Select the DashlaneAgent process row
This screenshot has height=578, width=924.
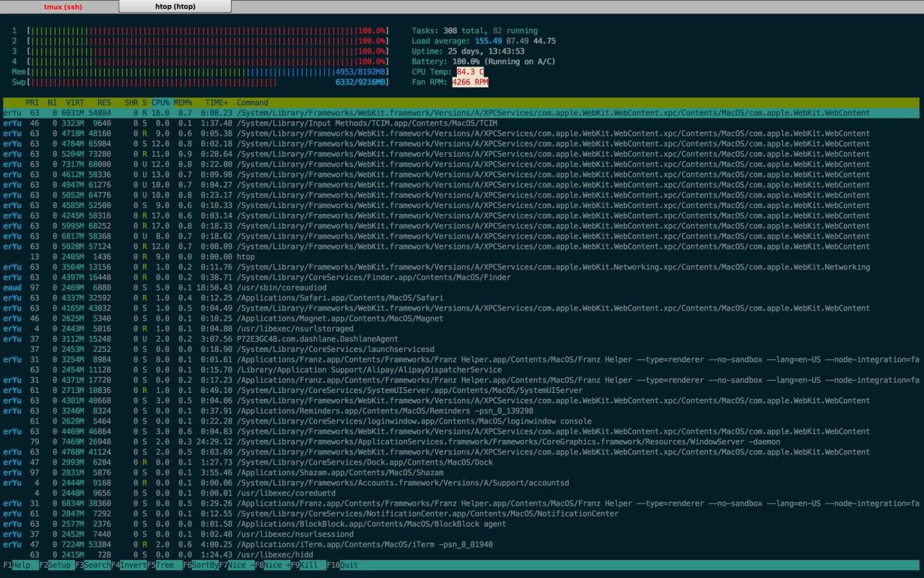click(462, 339)
